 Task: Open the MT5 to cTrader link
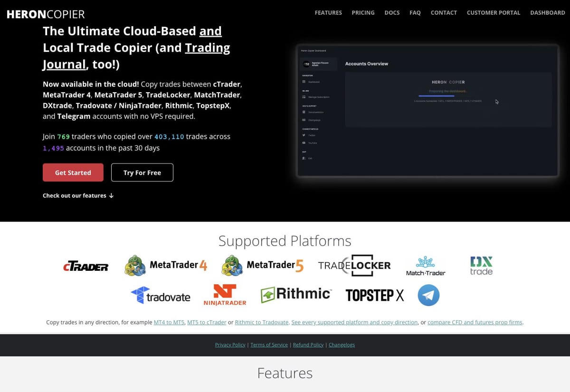click(x=207, y=322)
